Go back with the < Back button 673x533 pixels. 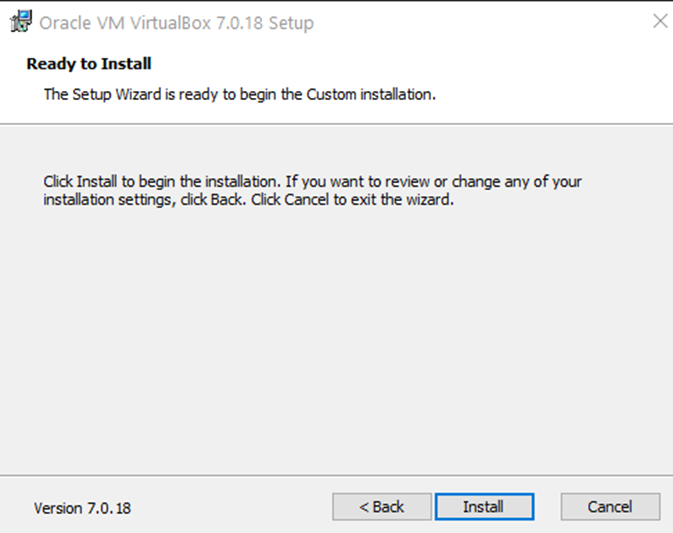(x=382, y=507)
